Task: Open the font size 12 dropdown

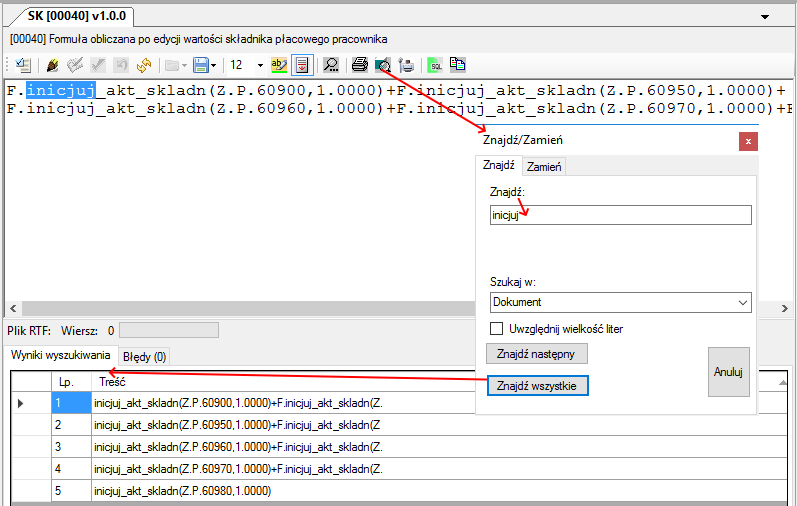Action: click(x=260, y=66)
